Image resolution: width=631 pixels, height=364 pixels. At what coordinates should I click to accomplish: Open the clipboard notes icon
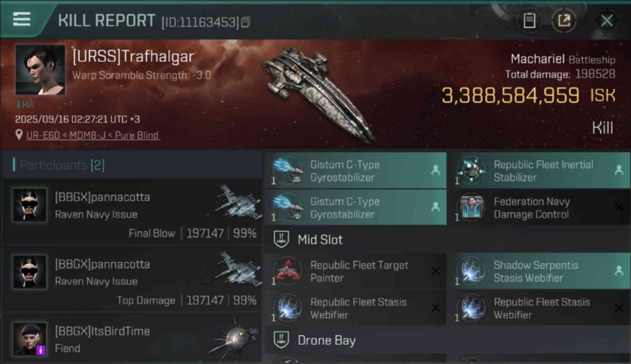(x=529, y=20)
